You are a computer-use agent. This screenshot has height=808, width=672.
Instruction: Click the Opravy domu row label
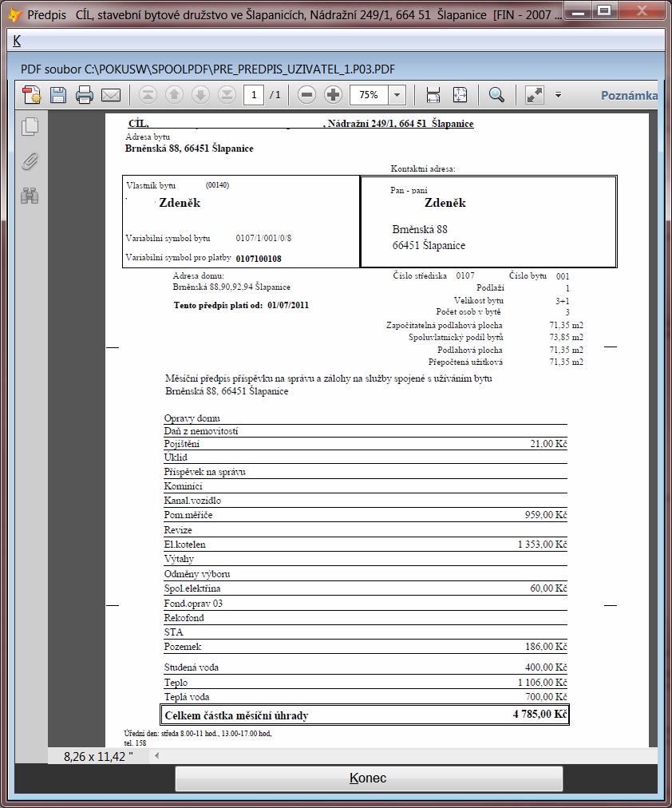[192, 418]
